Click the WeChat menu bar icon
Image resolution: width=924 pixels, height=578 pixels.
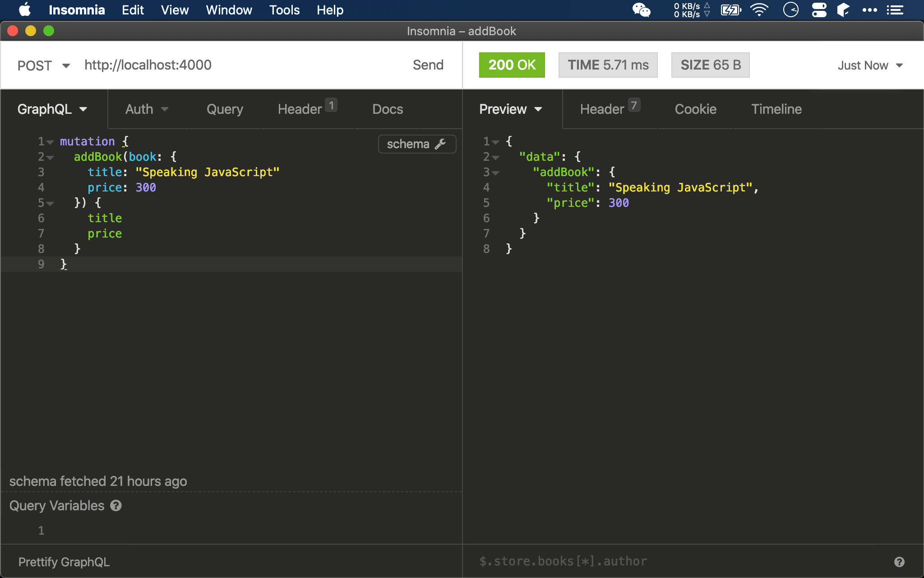(641, 10)
